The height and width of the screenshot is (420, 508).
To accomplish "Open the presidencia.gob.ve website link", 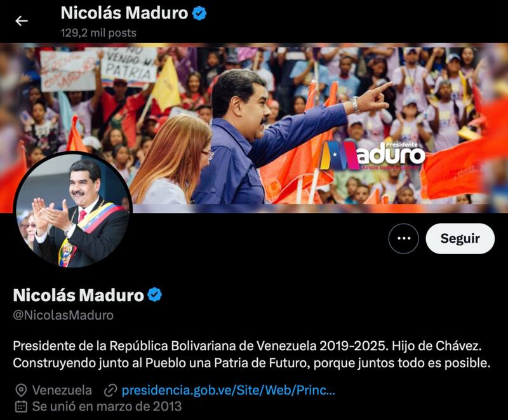I will [228, 390].
